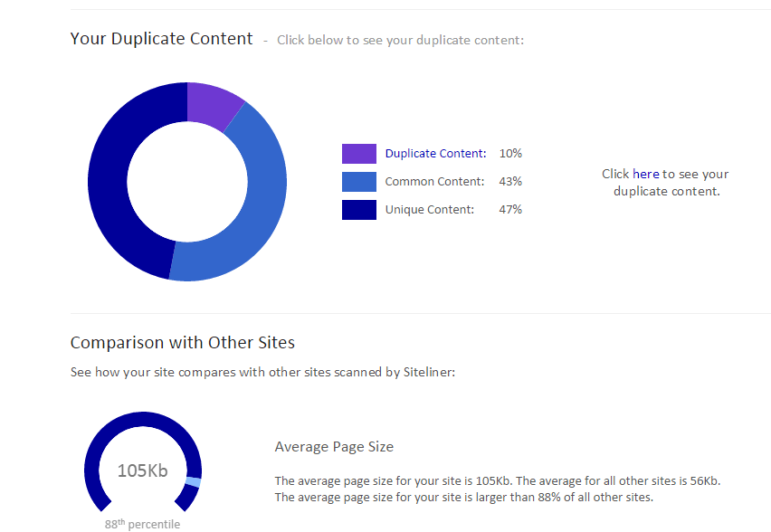Screen dimensions: 771x532
Task: Open the duplicate content via the here link
Action: pyautogui.click(x=648, y=174)
